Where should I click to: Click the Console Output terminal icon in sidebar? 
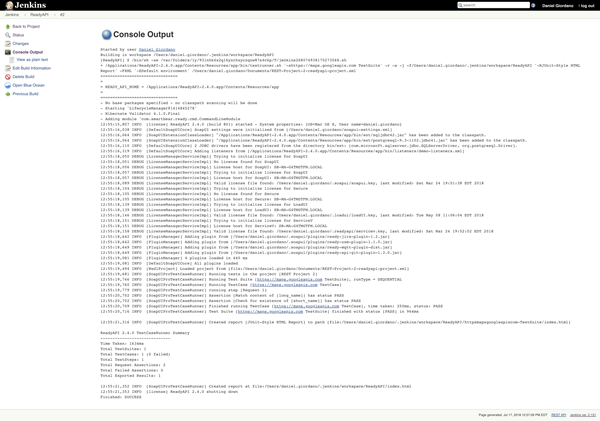tap(8, 52)
